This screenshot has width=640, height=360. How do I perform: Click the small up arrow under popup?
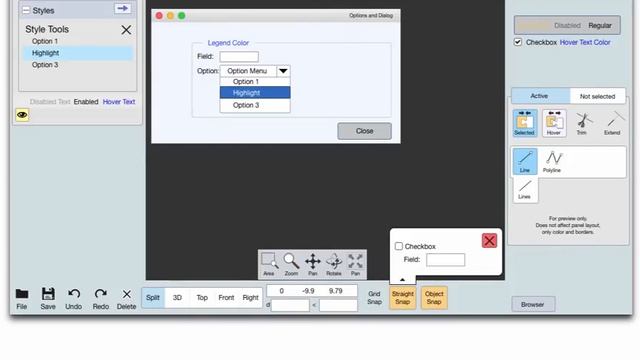(x=402, y=280)
